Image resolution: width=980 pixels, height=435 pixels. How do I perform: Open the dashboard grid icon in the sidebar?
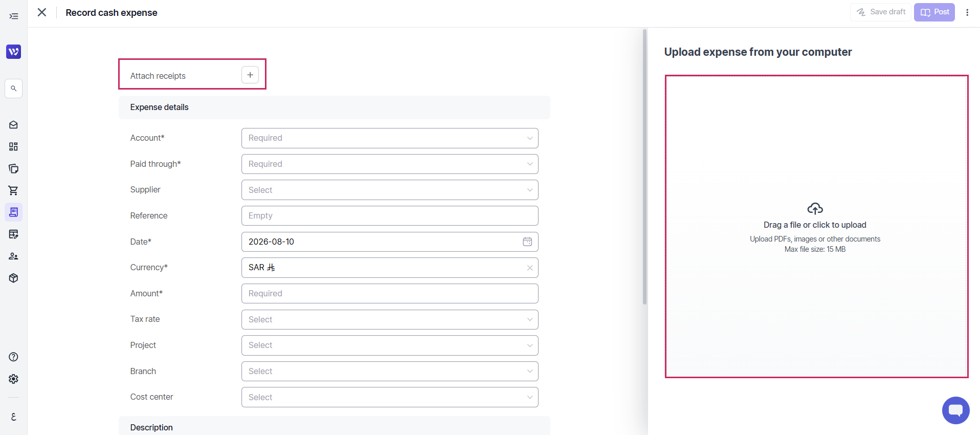pyautogui.click(x=14, y=147)
